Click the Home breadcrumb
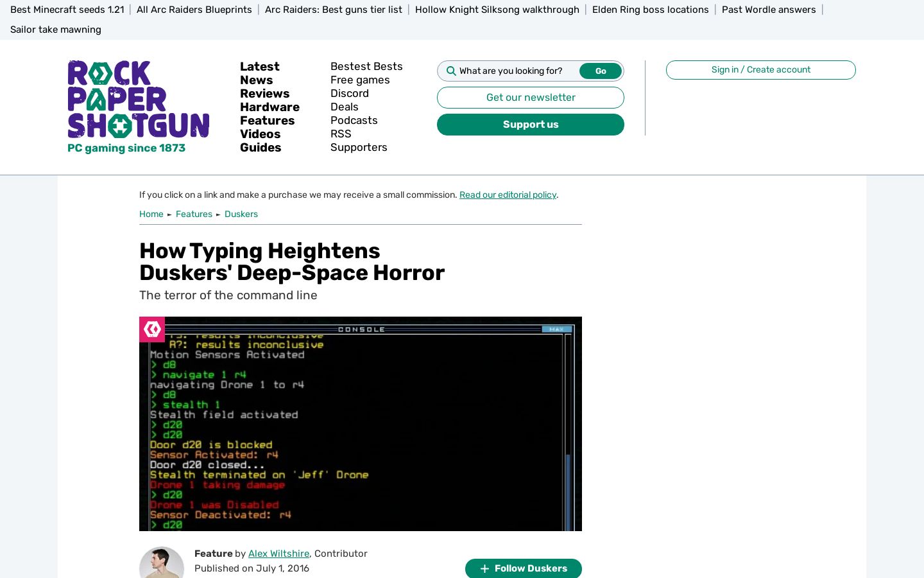The width and height of the screenshot is (924, 578). [151, 215]
